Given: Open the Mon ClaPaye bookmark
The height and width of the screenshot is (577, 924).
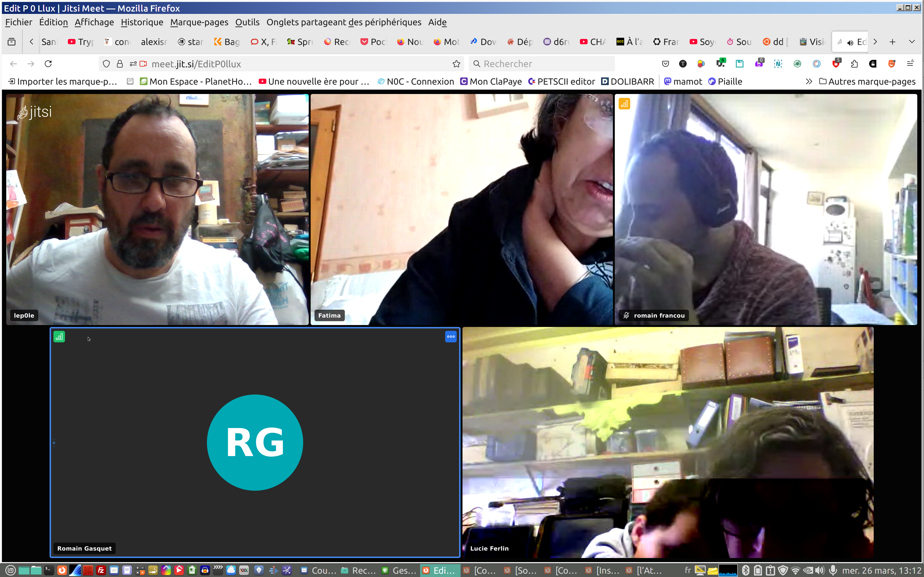Looking at the screenshot, I should (491, 81).
